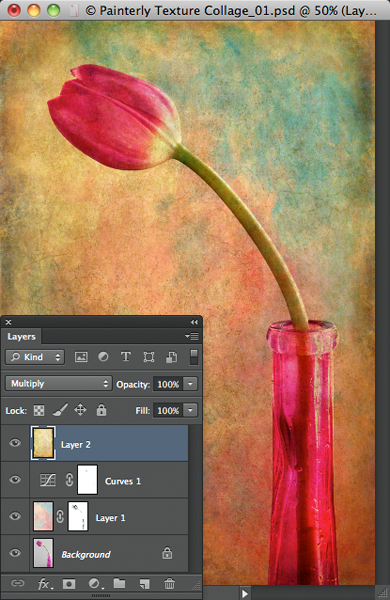The image size is (390, 600).
Task: Select the Layers panel tab
Action: [21, 337]
